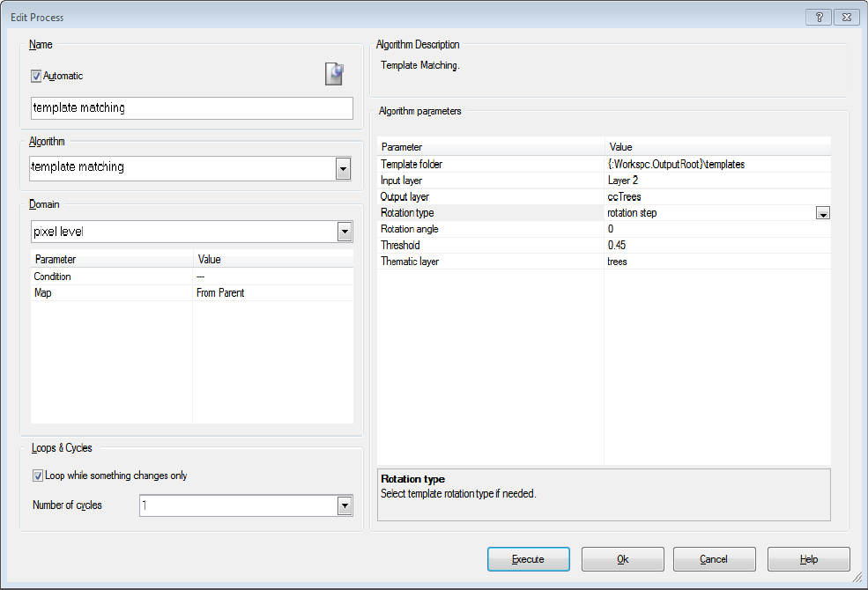Click the process name text field
The height and width of the screenshot is (590, 868).
click(x=191, y=108)
